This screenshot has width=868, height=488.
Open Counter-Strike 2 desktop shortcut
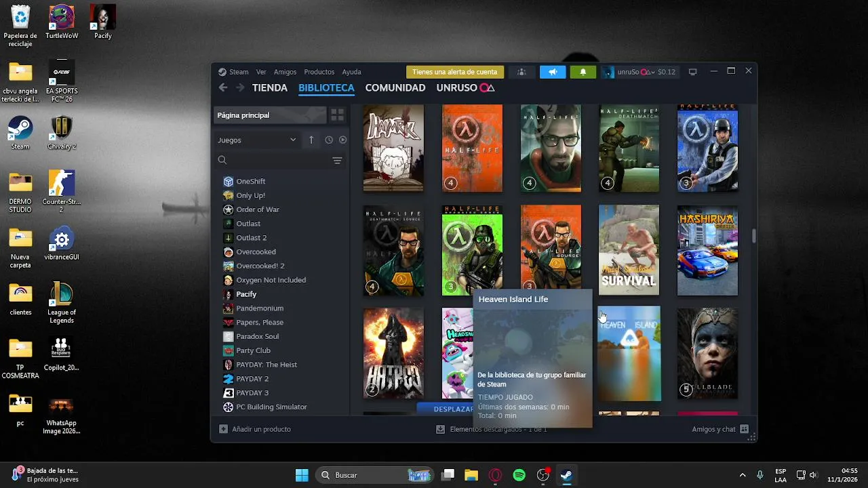[x=62, y=192]
